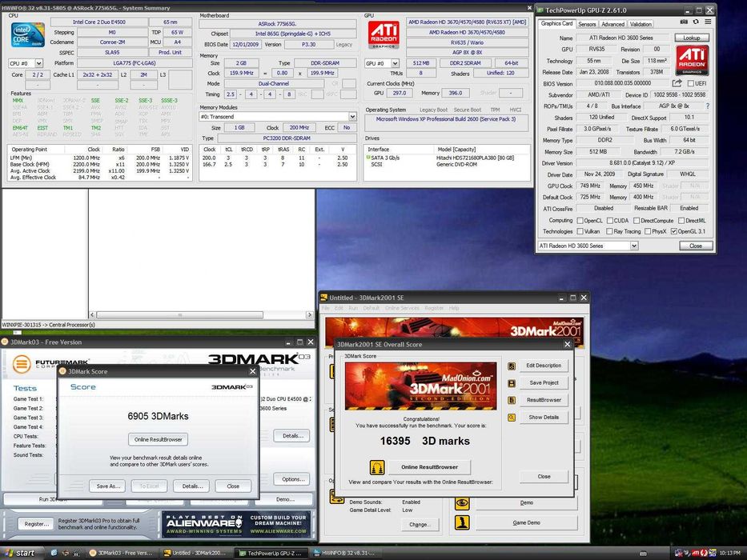Toggle PhysX checkbox in GPU-Z
Image resolution: width=747 pixels, height=560 pixels.
[x=648, y=231]
